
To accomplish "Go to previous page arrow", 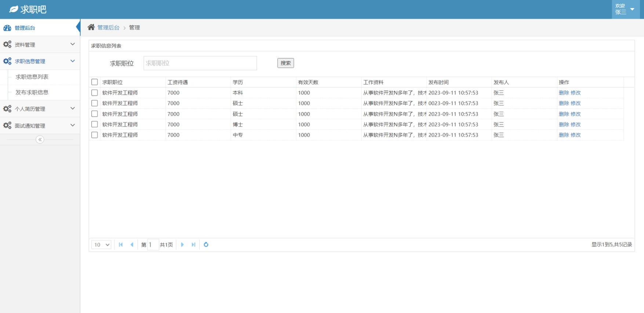I will point(132,245).
